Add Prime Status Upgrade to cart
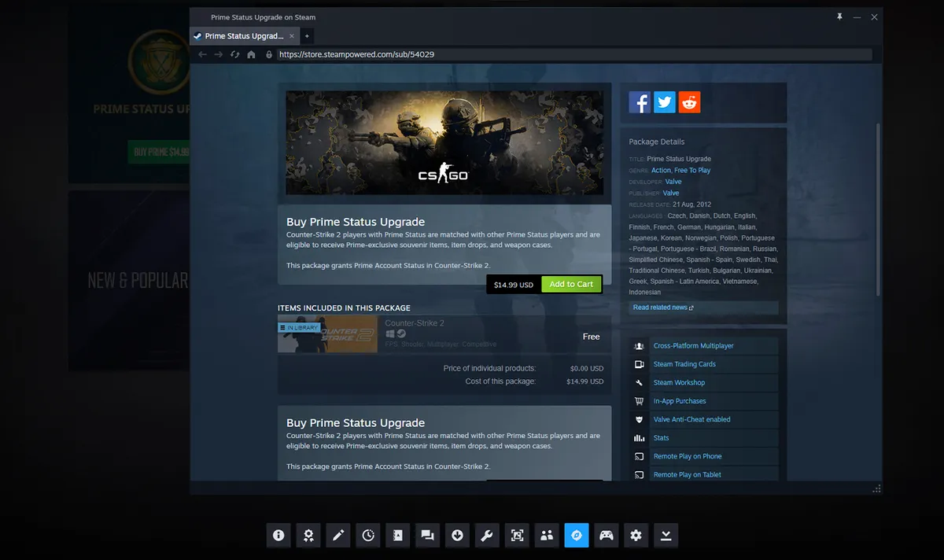 tap(572, 284)
